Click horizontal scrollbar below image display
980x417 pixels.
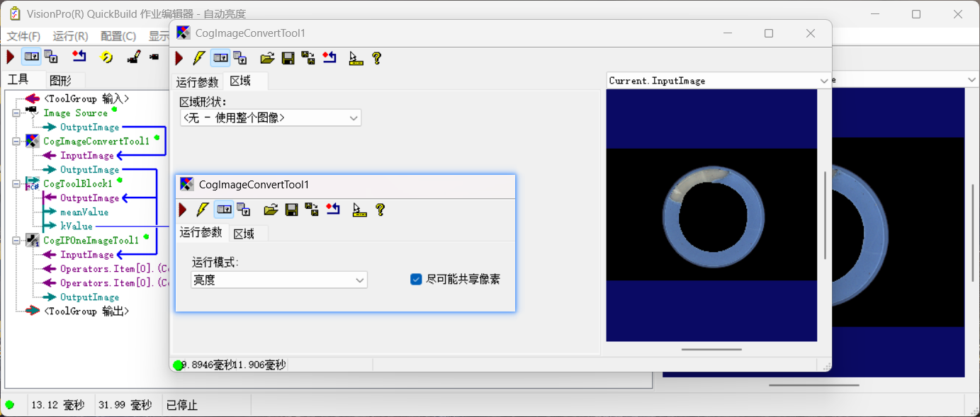(x=711, y=349)
